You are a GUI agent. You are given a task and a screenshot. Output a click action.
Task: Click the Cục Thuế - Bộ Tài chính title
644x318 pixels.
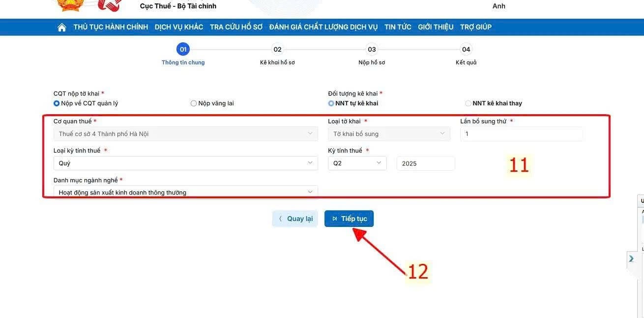pos(178,6)
